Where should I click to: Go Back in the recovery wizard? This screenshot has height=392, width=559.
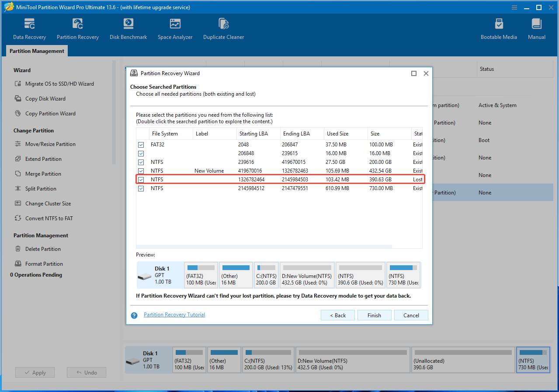coord(338,316)
